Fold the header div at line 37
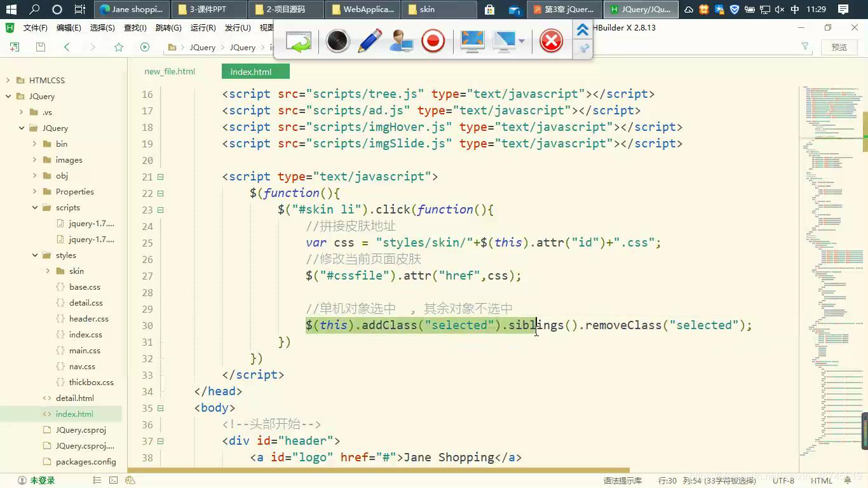 (x=160, y=441)
